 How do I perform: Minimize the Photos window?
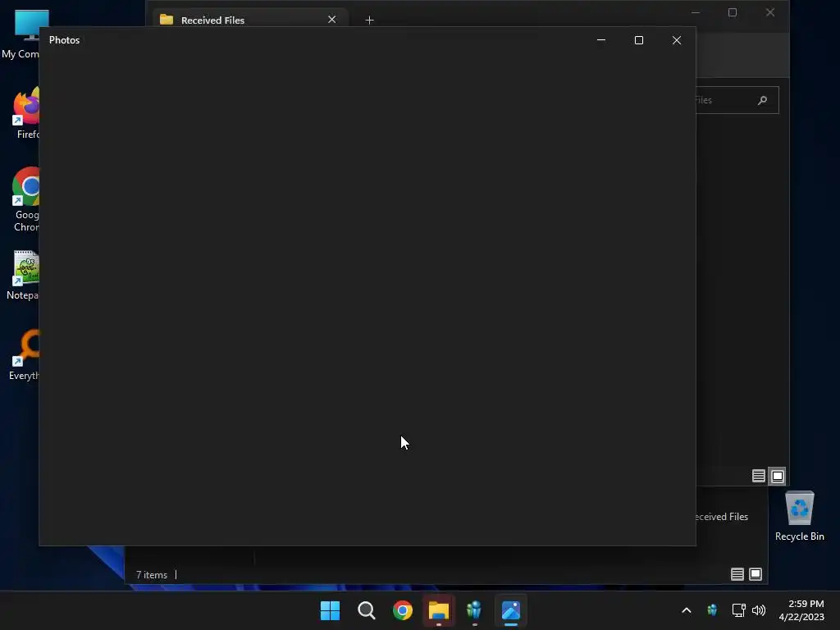coord(601,40)
